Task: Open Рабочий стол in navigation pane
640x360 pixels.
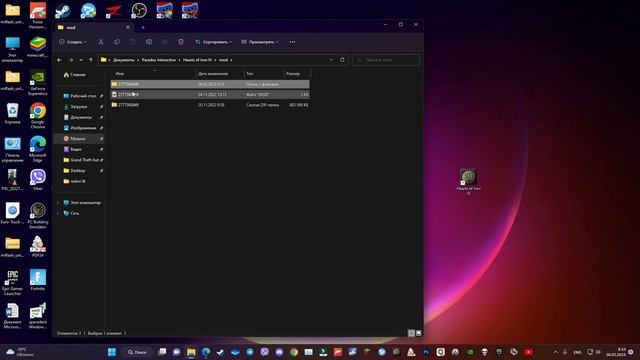Action: [x=80, y=96]
